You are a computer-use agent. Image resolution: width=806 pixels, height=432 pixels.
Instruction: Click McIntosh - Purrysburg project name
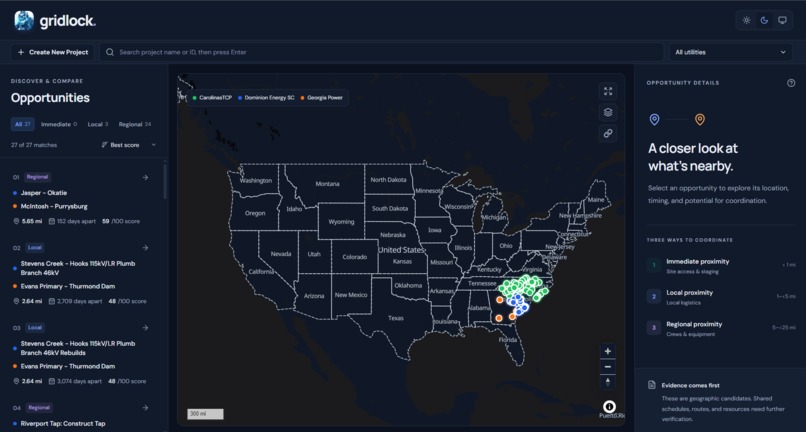pyautogui.click(x=54, y=206)
